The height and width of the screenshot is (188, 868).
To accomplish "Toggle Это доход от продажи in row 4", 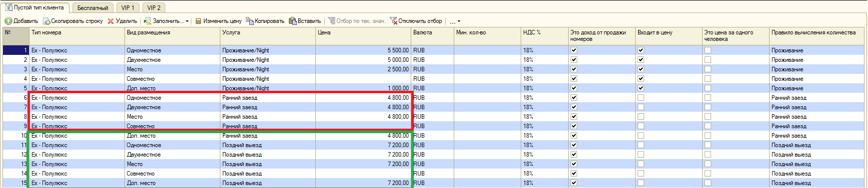I will click(574, 79).
